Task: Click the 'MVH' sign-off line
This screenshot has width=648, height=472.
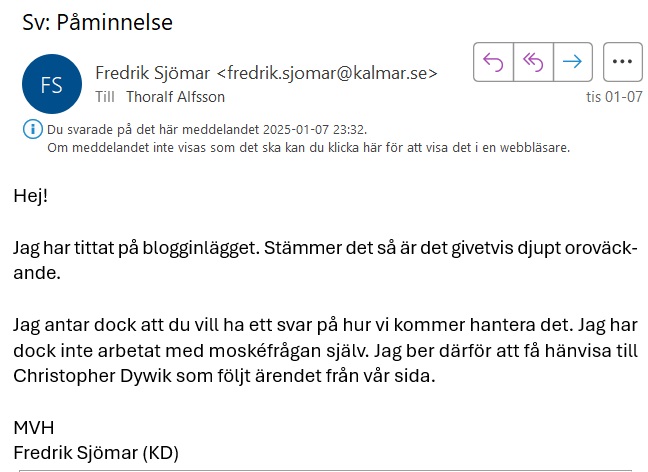Action: point(33,428)
